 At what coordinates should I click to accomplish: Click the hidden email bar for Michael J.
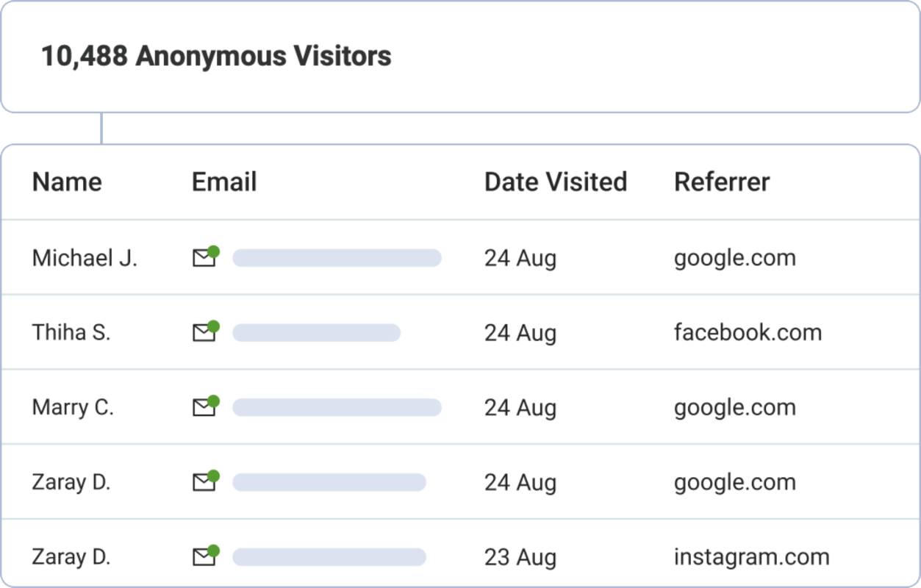click(337, 258)
